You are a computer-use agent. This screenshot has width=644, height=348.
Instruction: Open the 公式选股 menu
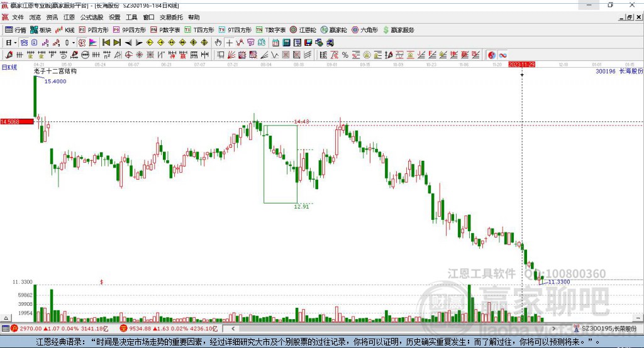pos(92,17)
